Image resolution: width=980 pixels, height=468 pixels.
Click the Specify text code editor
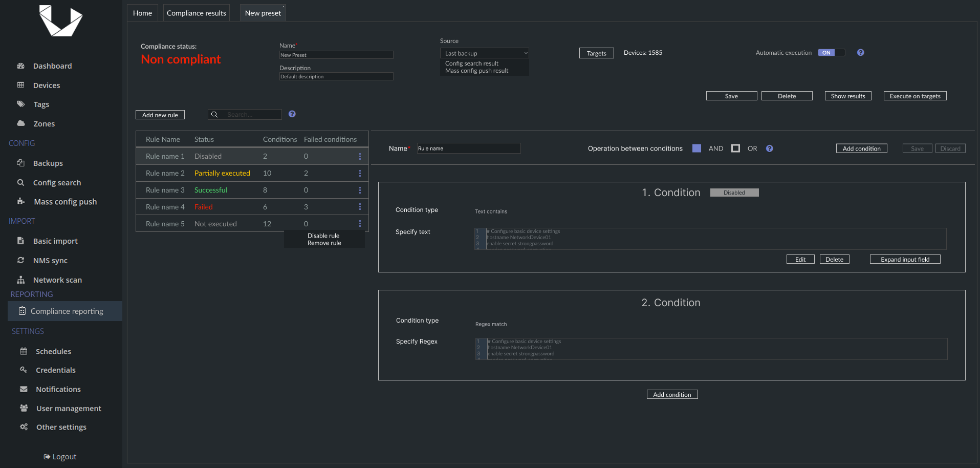coord(710,239)
